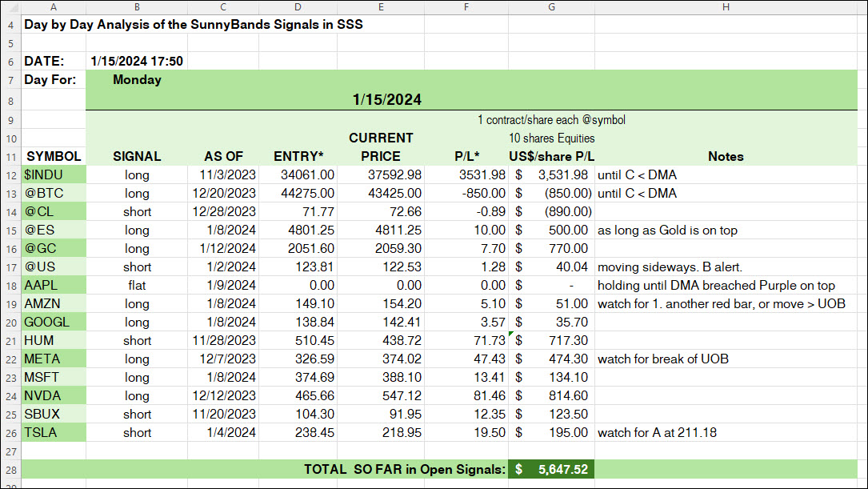Select the '@US' symbol cell
Viewport: 868px width, 489px height.
pyautogui.click(x=53, y=267)
